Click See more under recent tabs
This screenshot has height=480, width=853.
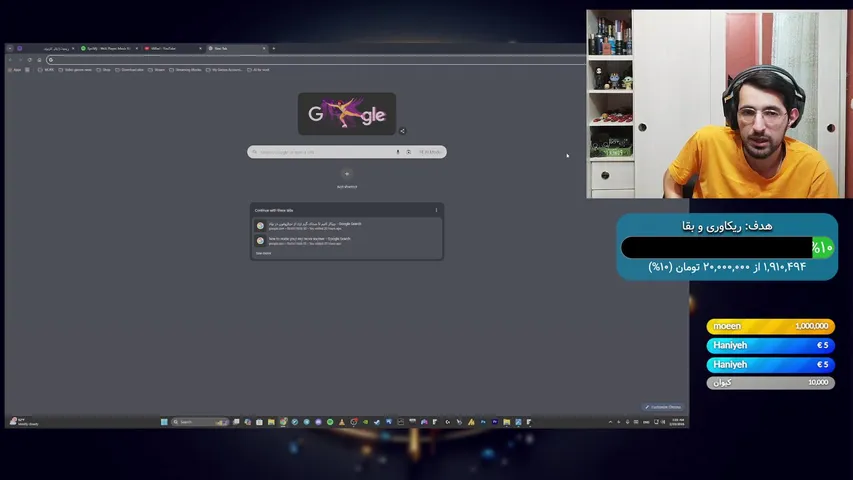tap(263, 253)
